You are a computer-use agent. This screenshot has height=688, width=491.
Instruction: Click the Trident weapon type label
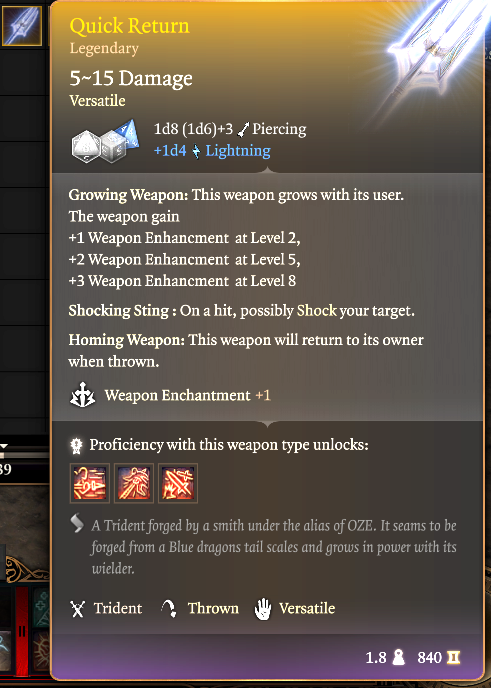pos(118,608)
